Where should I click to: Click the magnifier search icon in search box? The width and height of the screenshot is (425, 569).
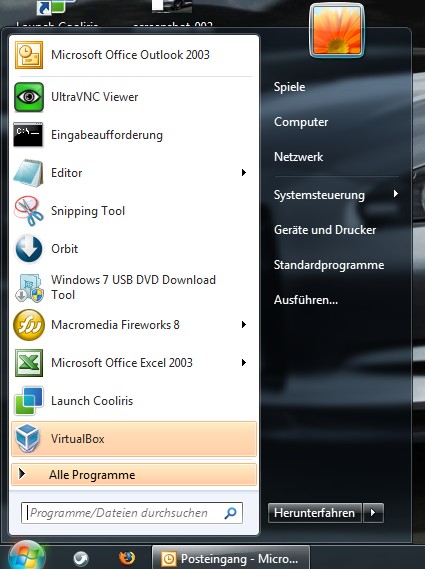[x=230, y=513]
